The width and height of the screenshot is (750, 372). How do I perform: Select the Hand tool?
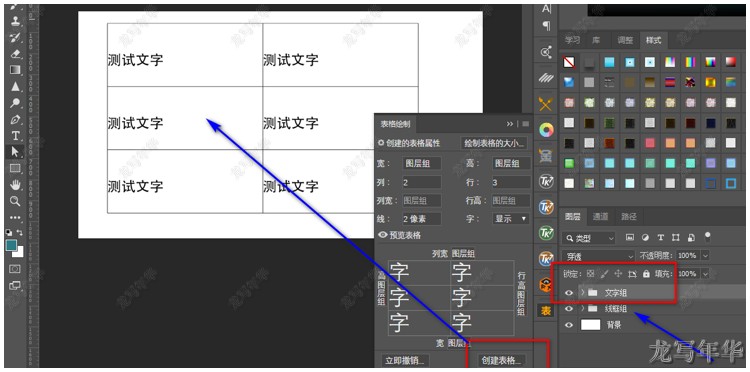(x=15, y=185)
